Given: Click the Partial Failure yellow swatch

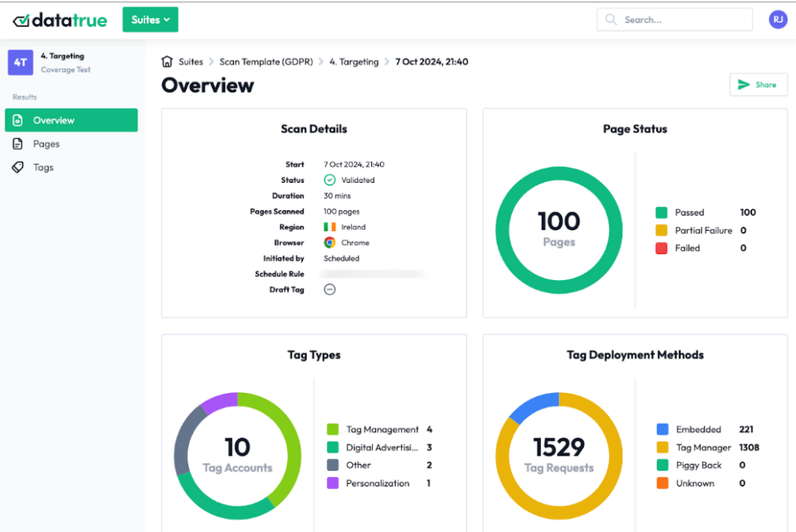Looking at the screenshot, I should 661,231.
